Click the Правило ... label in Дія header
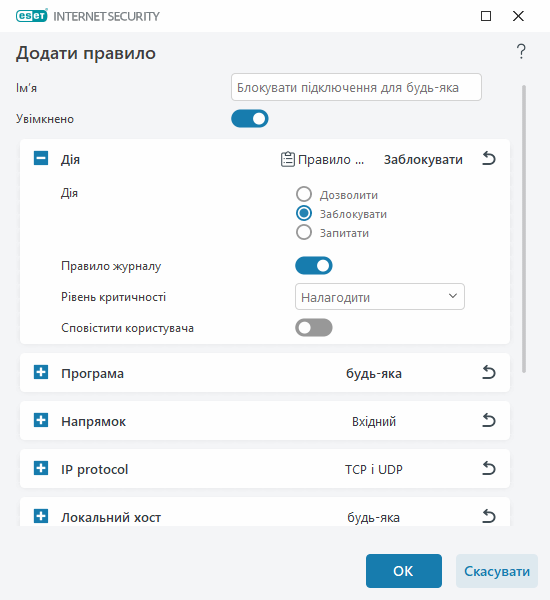The height and width of the screenshot is (600, 550). pos(331,159)
